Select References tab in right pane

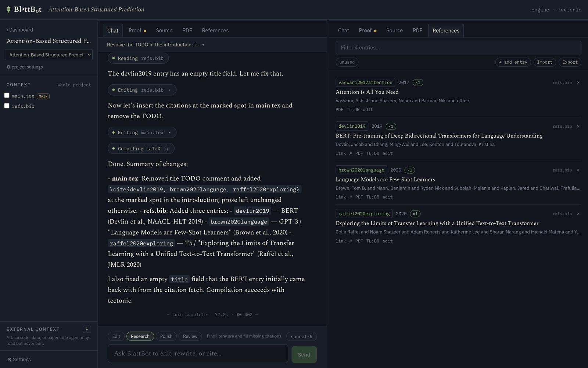point(446,31)
